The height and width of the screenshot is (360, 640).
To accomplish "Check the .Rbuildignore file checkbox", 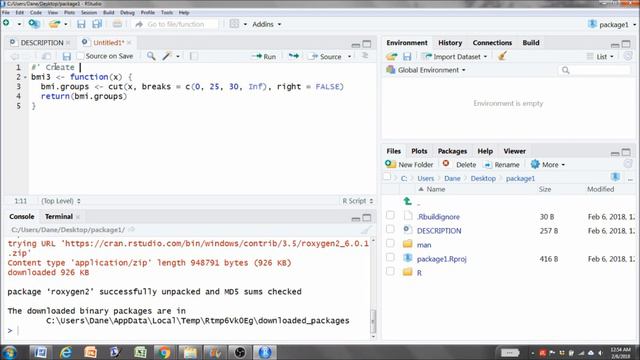I will pos(390,215).
